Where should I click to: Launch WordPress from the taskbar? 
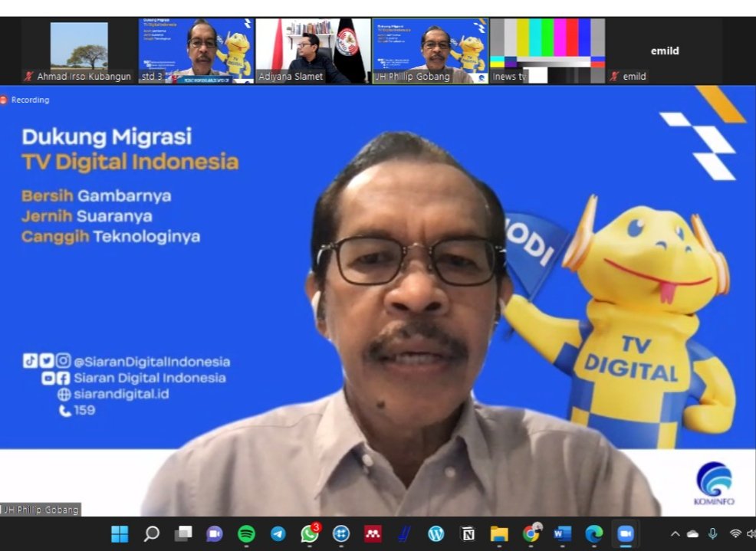436,534
